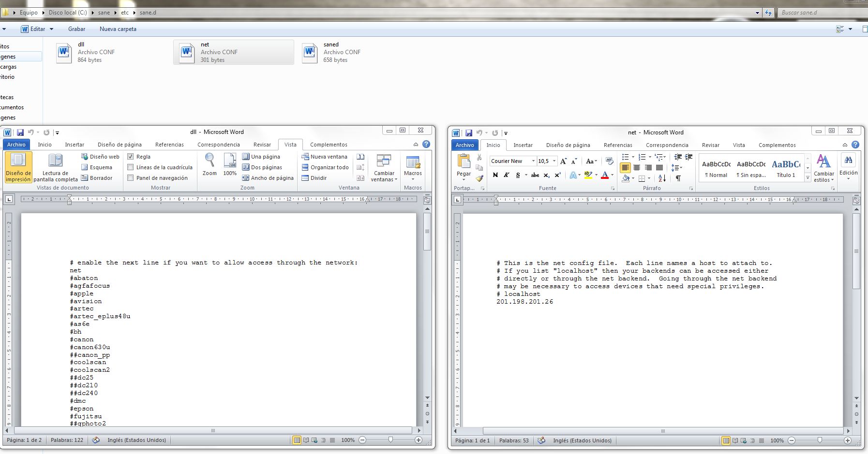Enable Líneas de la cuadrícula checkbox

[131, 167]
